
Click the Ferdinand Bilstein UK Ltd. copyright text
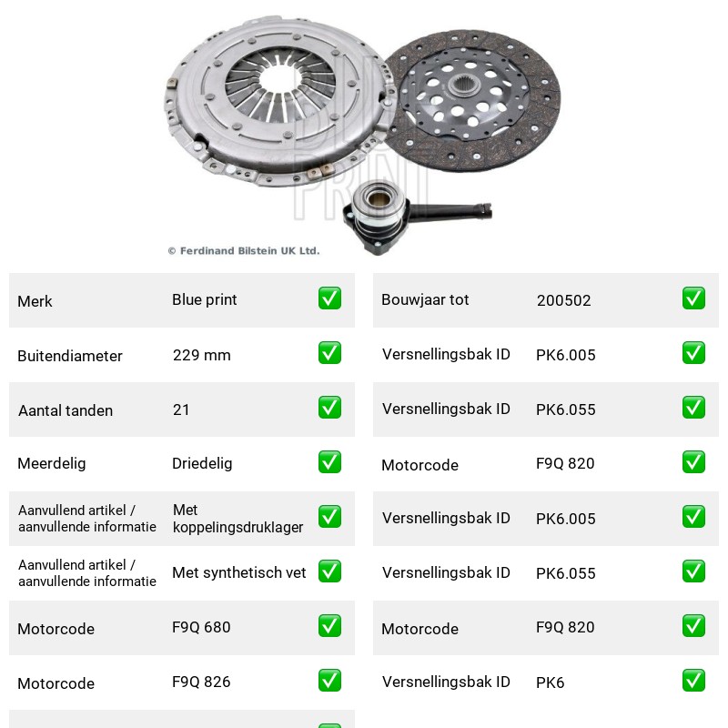(x=244, y=251)
